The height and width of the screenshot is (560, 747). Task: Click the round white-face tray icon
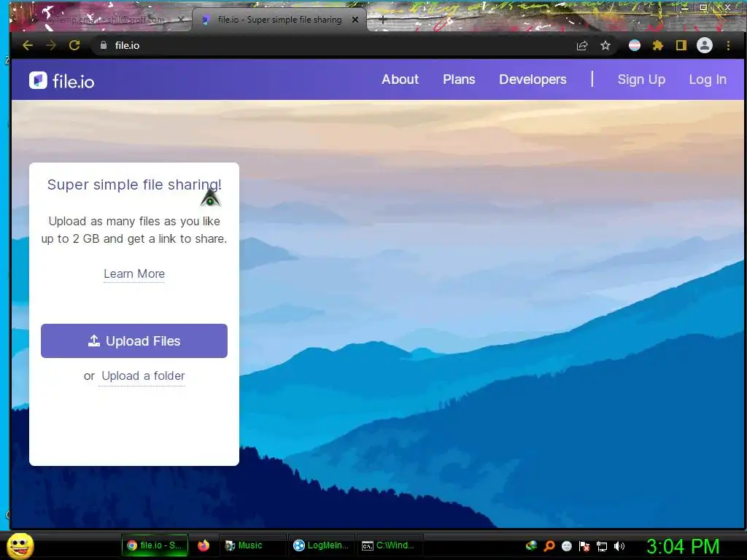567,546
